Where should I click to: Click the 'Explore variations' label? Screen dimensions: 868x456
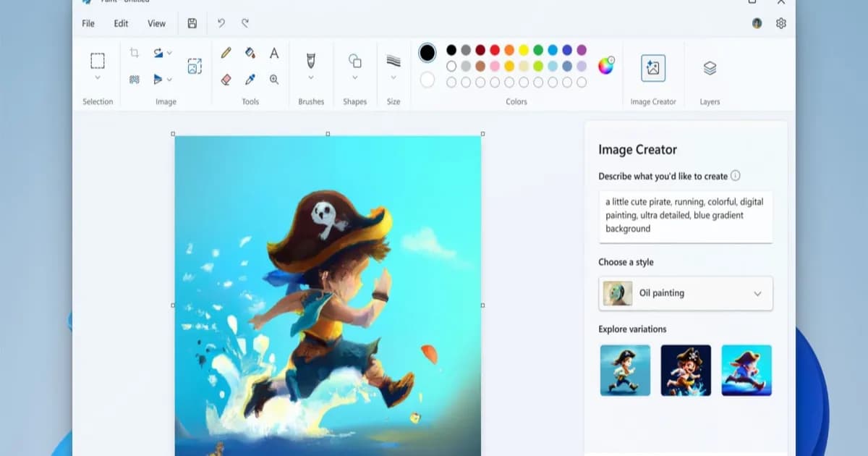click(x=632, y=329)
